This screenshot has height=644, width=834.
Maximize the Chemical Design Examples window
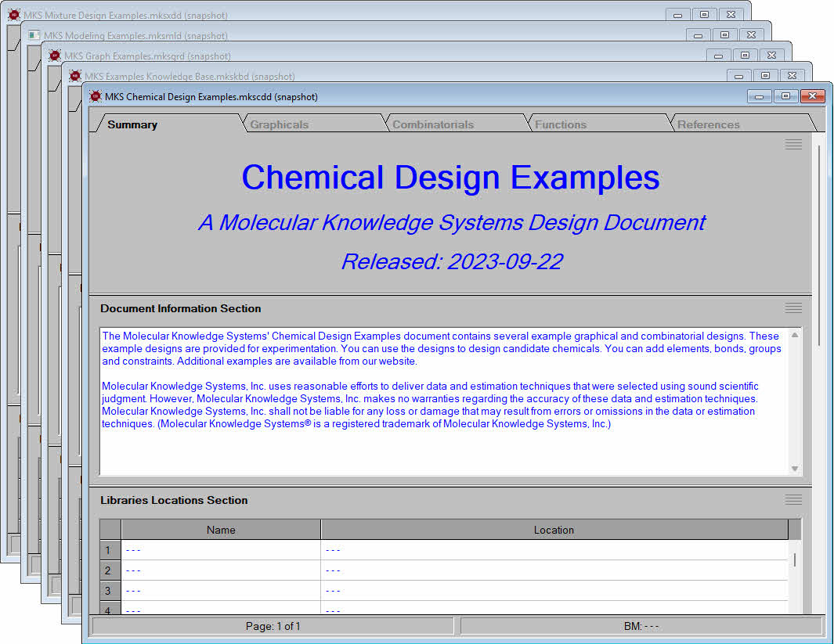click(x=785, y=96)
